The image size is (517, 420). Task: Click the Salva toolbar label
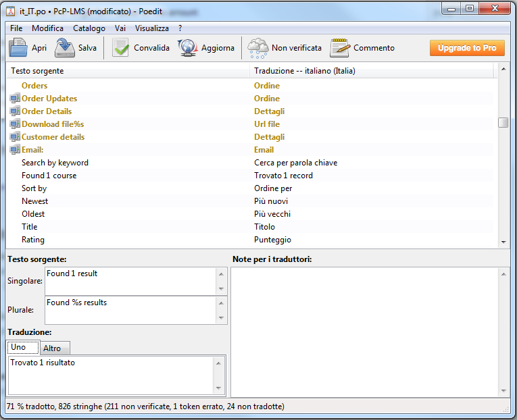coord(87,48)
